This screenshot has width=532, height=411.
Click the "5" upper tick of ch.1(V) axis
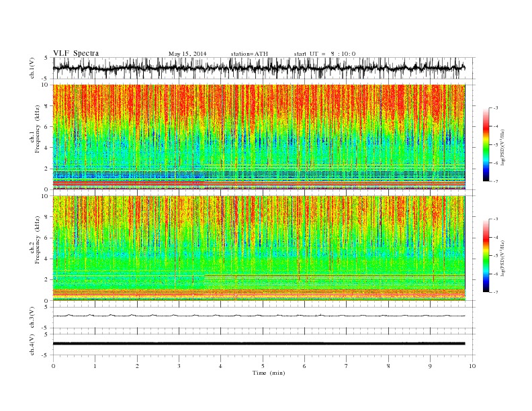coord(46,58)
